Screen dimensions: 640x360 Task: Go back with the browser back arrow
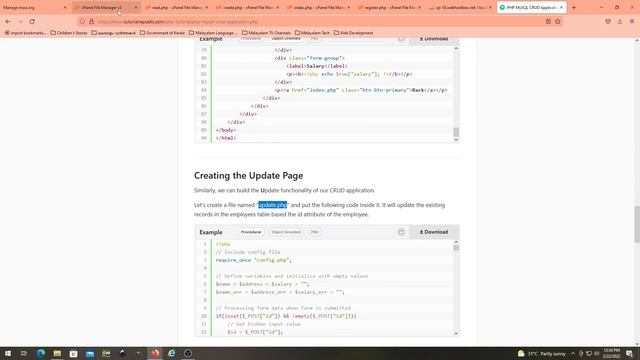click(x=8, y=21)
